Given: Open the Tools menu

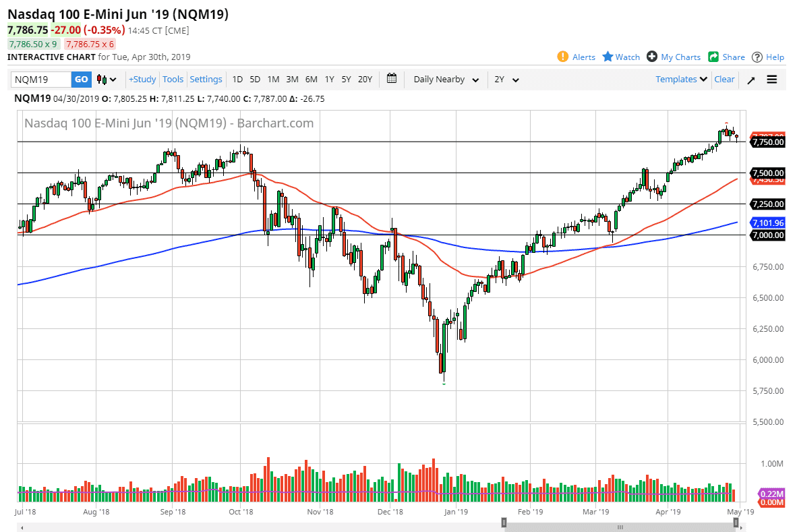Looking at the screenshot, I should pyautogui.click(x=173, y=79).
